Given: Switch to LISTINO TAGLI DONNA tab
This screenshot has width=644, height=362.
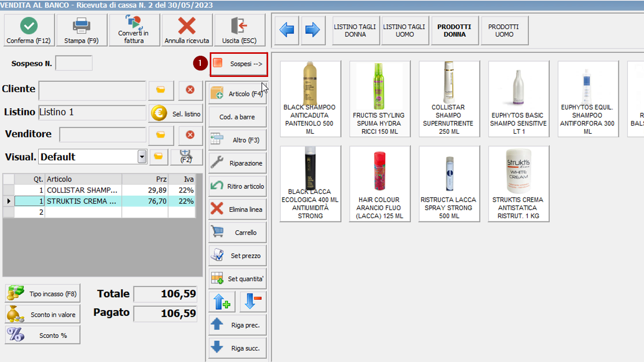Looking at the screenshot, I should click(355, 31).
